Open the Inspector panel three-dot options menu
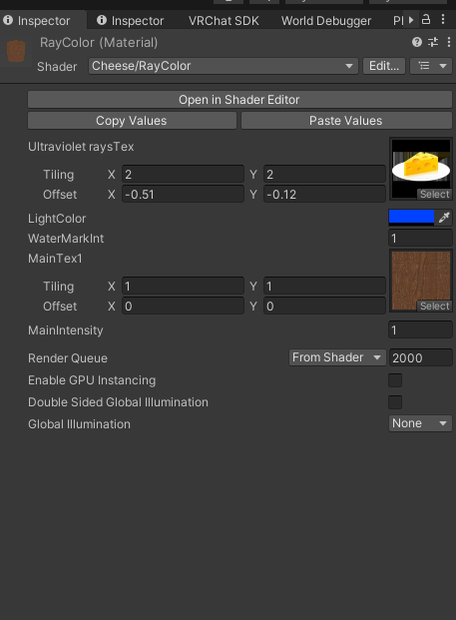This screenshot has width=456, height=620. tap(443, 19)
